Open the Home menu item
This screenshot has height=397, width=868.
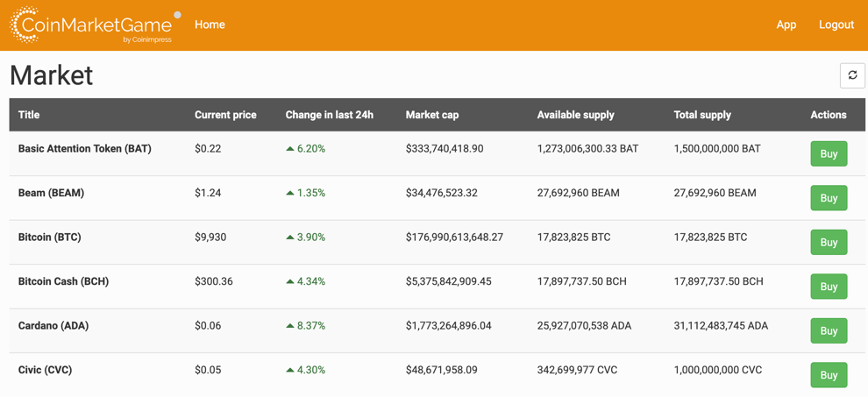[x=210, y=25]
